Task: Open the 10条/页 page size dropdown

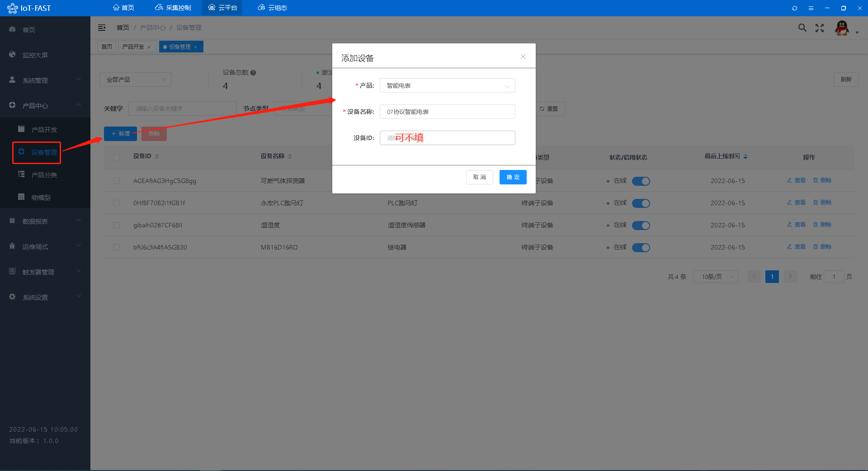Action: [x=716, y=277]
